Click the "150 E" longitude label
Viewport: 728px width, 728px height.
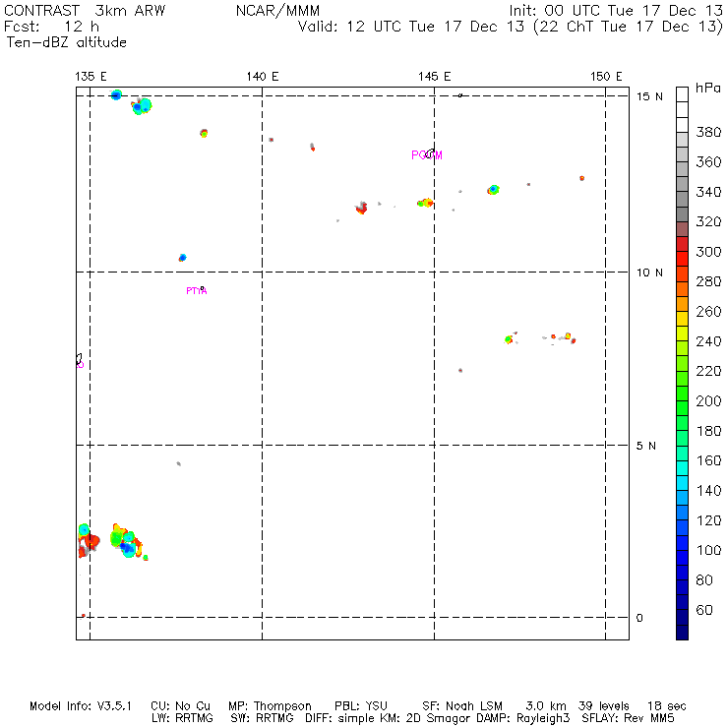pos(606,76)
